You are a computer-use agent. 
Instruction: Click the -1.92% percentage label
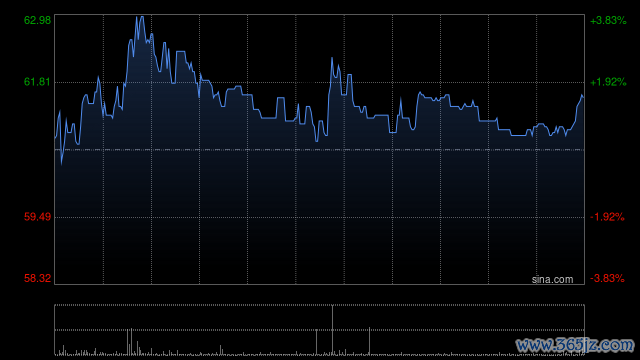[607, 217]
